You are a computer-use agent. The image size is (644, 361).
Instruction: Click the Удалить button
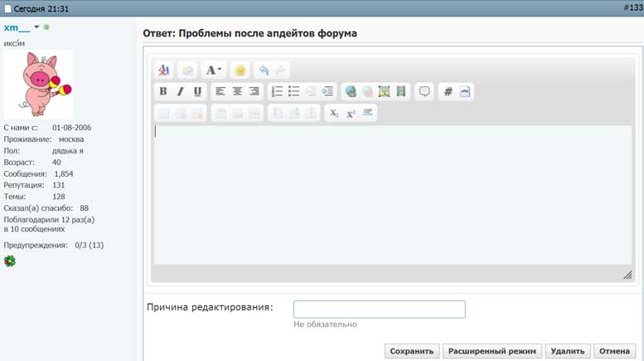(x=567, y=351)
